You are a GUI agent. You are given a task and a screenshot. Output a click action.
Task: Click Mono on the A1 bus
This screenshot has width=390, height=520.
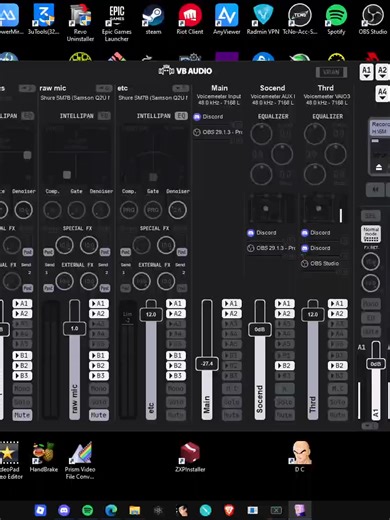371,304
